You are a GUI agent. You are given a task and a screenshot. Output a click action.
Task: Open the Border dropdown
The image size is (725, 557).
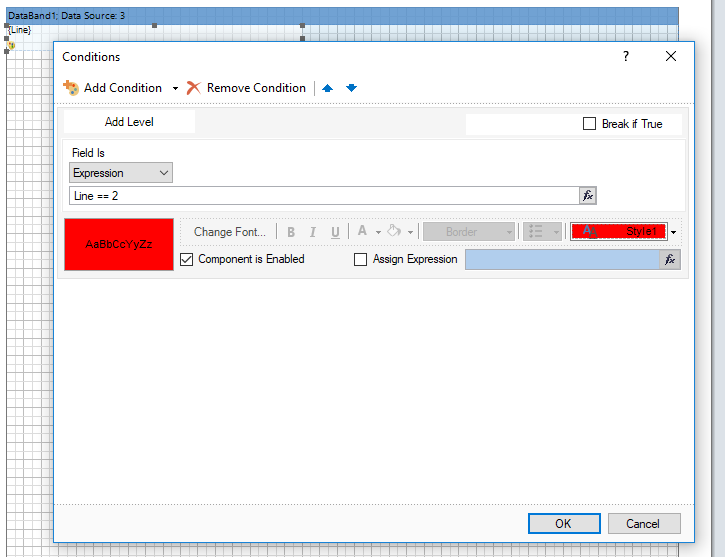(469, 232)
